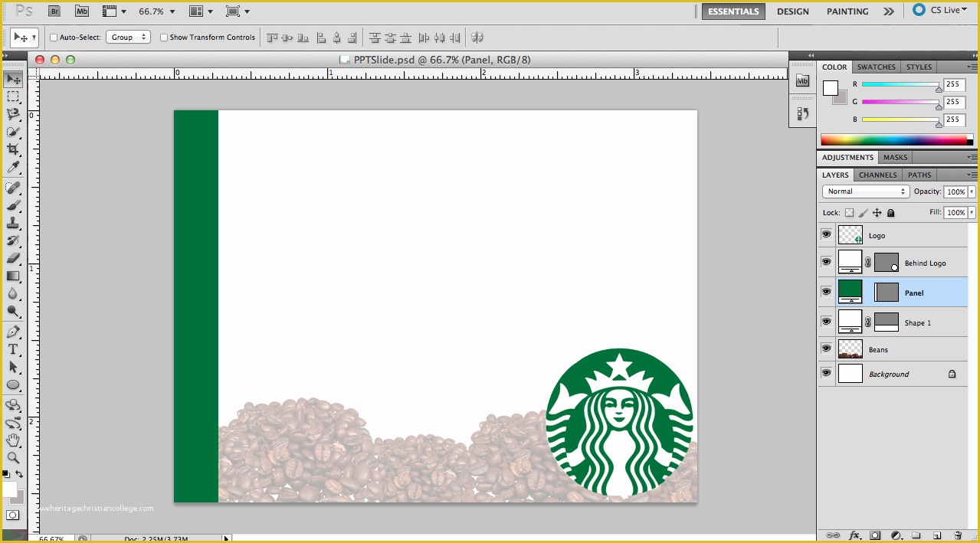Image resolution: width=980 pixels, height=543 pixels.
Task: Switch to the Swatches tab
Action: click(876, 67)
